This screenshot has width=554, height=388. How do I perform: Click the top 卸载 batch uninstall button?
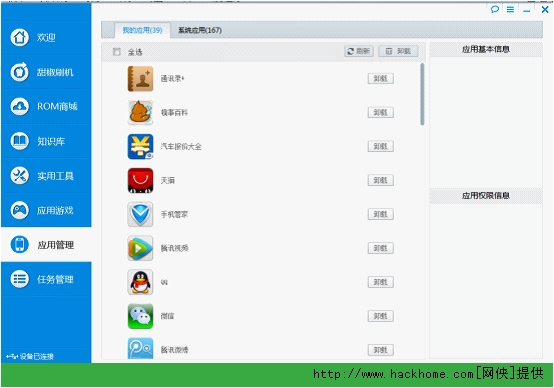(398, 51)
